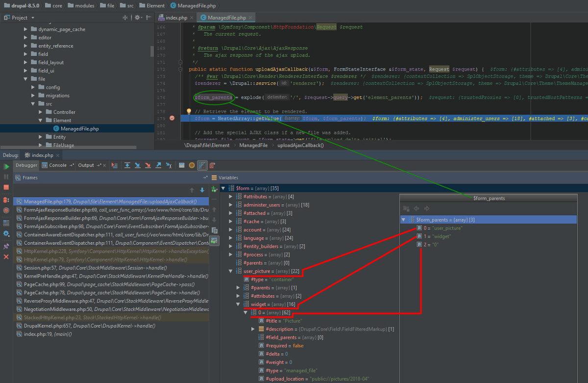This screenshot has height=383, width=588.
Task: Expand the #attributes array entry
Action: click(231, 197)
